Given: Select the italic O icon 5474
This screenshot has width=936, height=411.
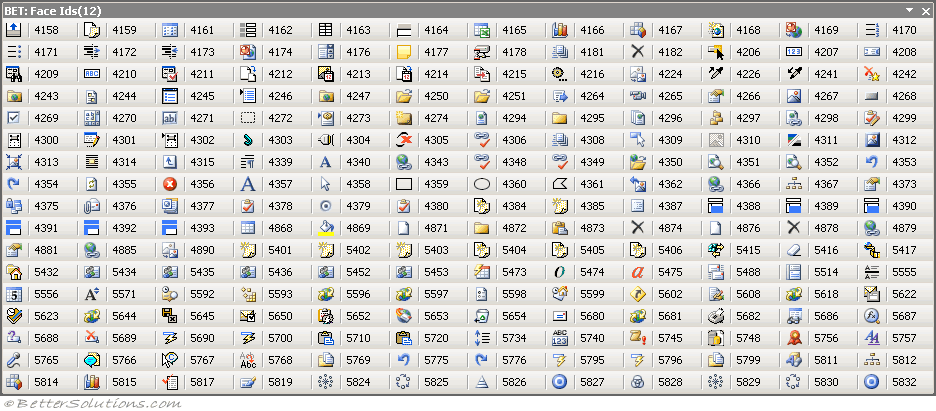Looking at the screenshot, I should pos(559,272).
